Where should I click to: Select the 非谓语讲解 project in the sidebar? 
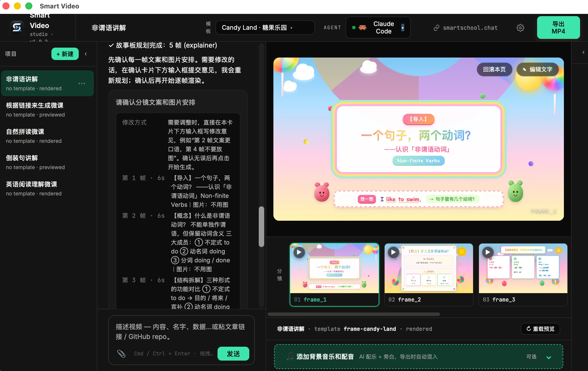click(47, 83)
